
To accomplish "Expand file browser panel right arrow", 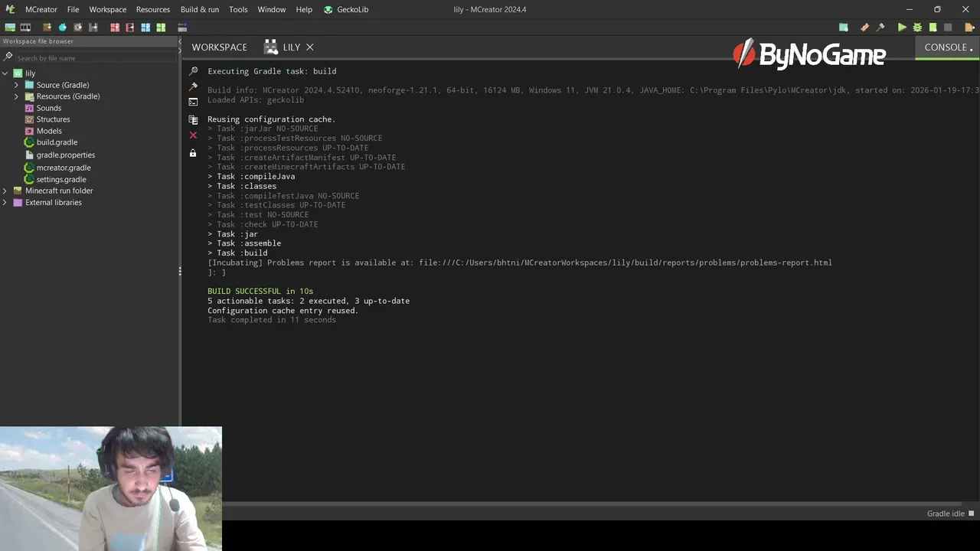I will click(x=180, y=51).
